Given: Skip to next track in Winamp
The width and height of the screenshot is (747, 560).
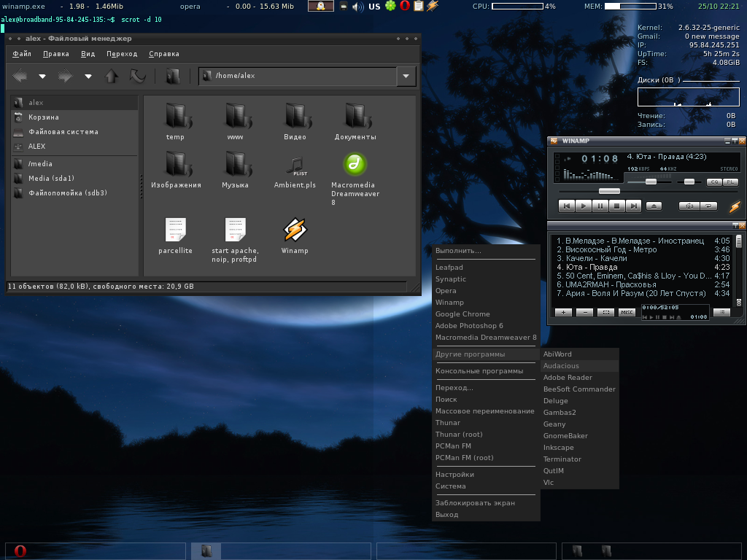Looking at the screenshot, I should point(633,206).
